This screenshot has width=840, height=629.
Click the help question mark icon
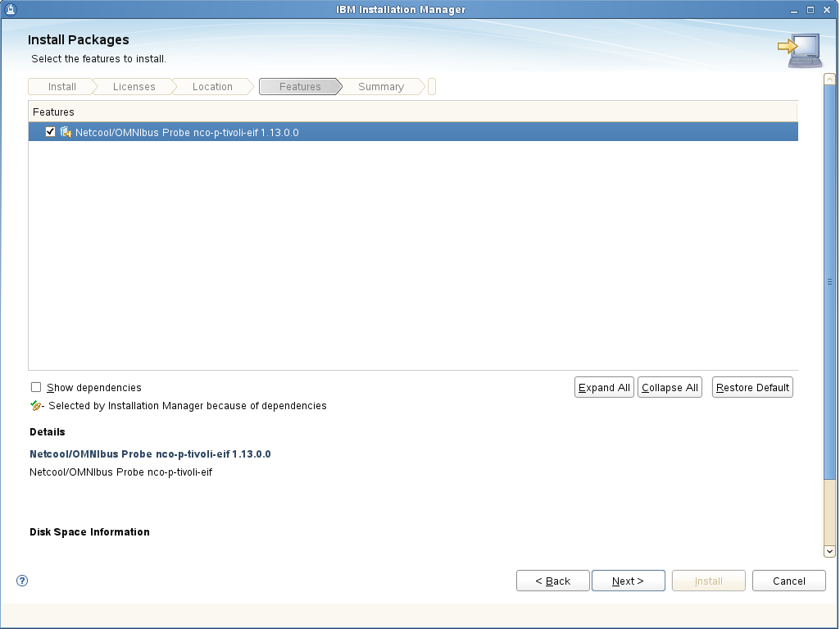coord(22,581)
